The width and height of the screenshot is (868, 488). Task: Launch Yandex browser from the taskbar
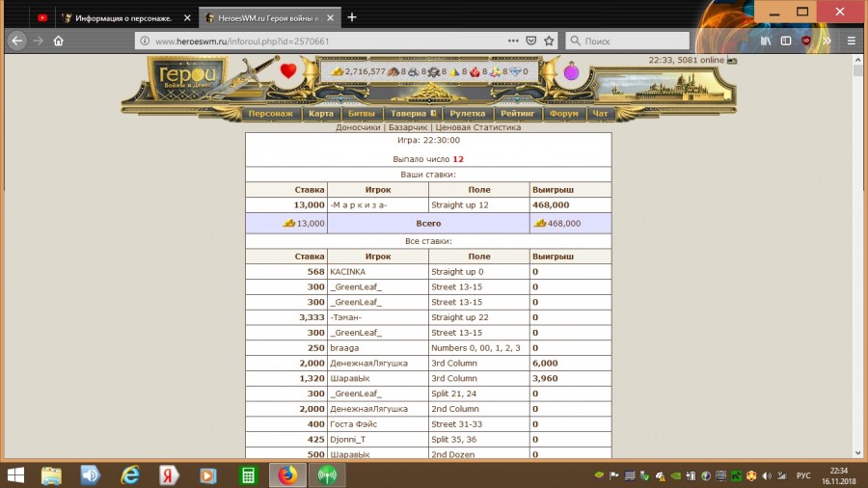click(x=167, y=474)
